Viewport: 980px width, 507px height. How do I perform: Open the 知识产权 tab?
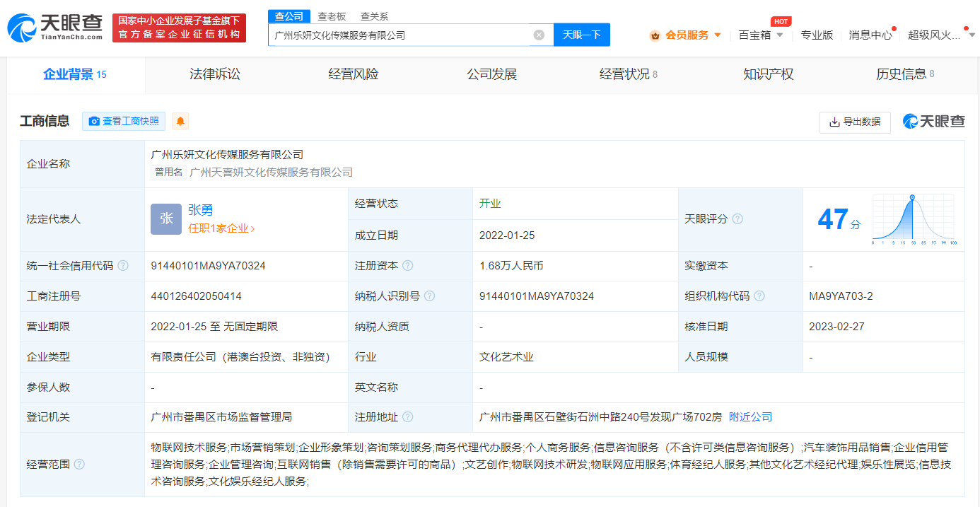[x=768, y=74]
